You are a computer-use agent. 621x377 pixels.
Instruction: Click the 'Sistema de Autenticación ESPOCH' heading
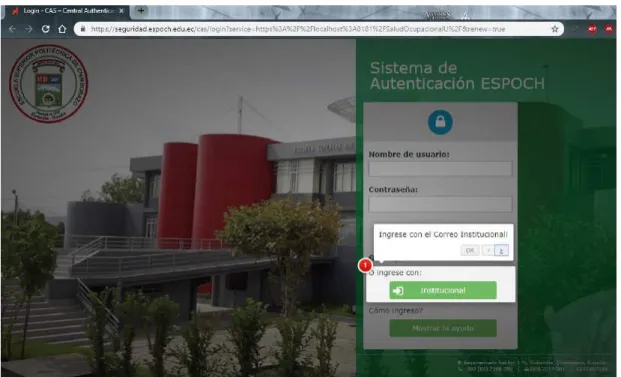click(x=457, y=76)
